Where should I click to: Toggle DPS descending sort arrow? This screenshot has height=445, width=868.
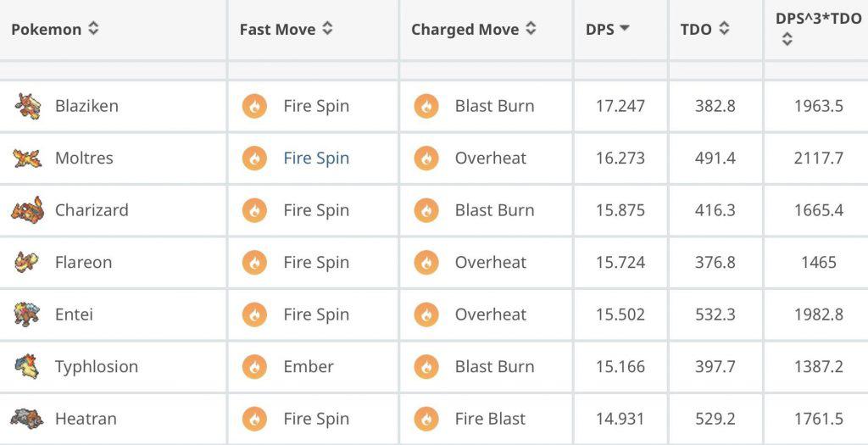(x=625, y=29)
